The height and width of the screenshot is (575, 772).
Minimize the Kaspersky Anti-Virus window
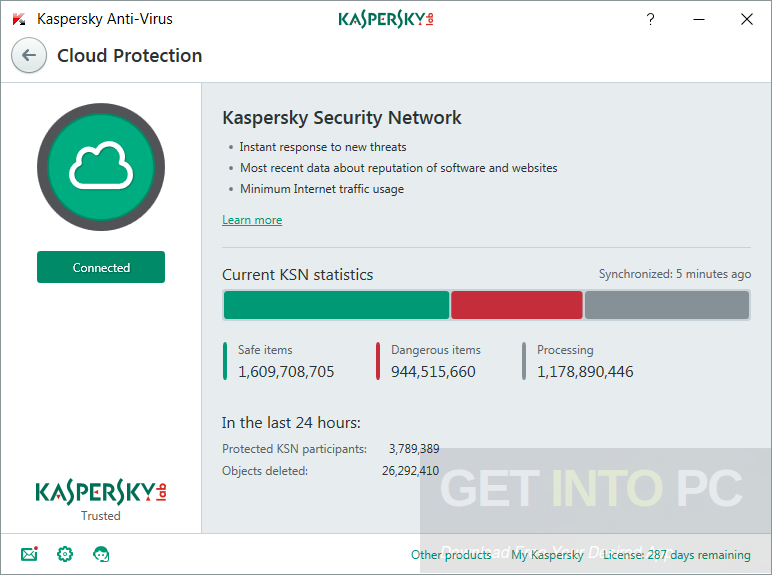pyautogui.click(x=699, y=19)
